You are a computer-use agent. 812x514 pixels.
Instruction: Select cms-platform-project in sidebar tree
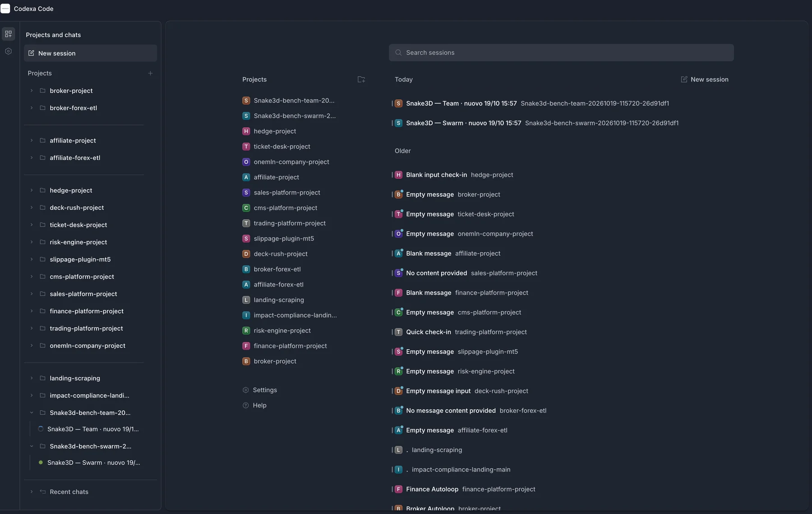(82, 277)
